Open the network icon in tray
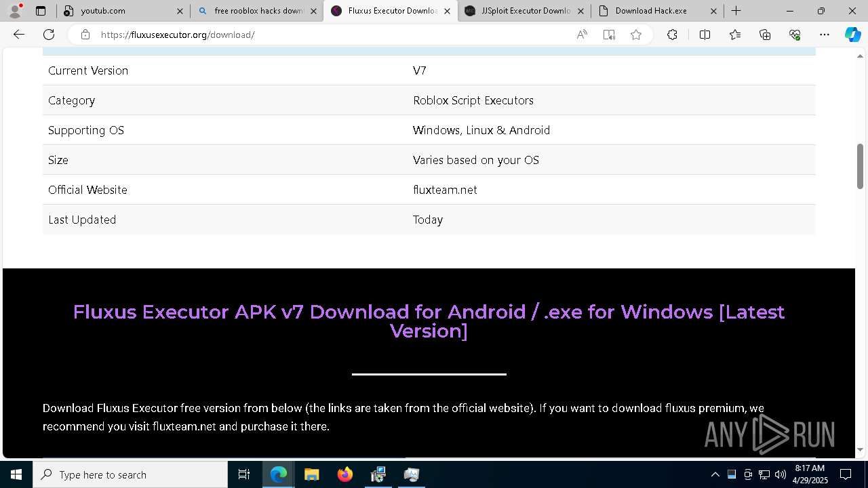Viewport: 868px width, 488px height. (x=764, y=474)
